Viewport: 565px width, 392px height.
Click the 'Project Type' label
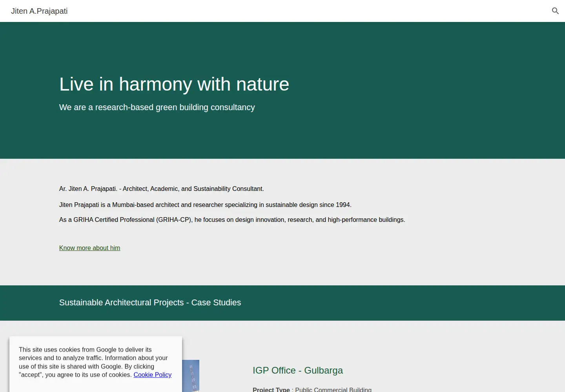(271, 390)
